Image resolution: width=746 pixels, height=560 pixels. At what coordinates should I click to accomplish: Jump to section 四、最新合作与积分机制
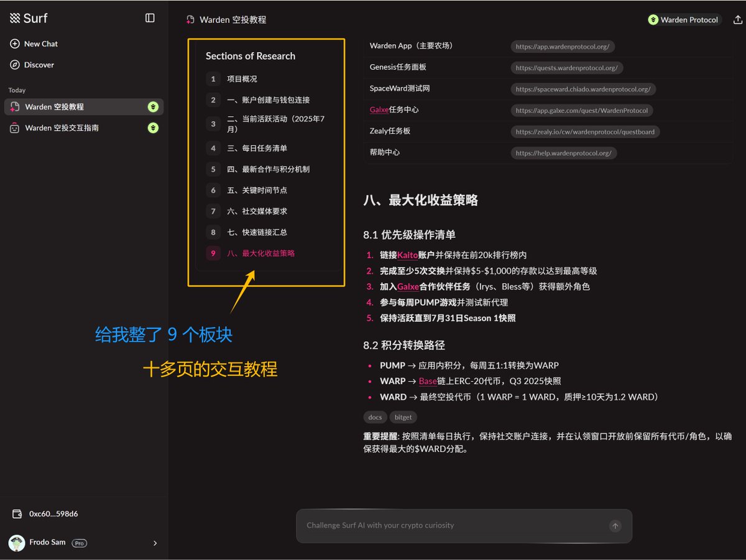268,169
